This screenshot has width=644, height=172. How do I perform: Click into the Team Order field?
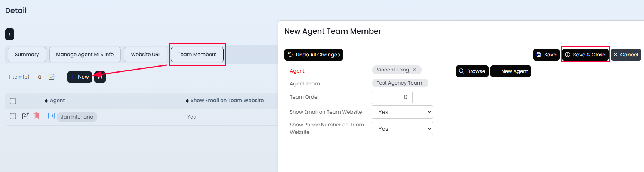[x=392, y=97]
